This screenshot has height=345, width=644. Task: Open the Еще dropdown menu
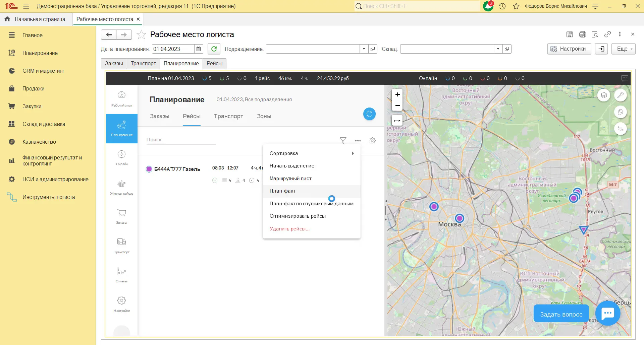click(x=624, y=49)
